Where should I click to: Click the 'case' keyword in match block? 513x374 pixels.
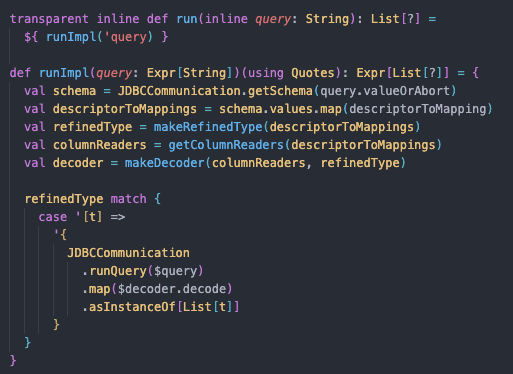click(53, 217)
